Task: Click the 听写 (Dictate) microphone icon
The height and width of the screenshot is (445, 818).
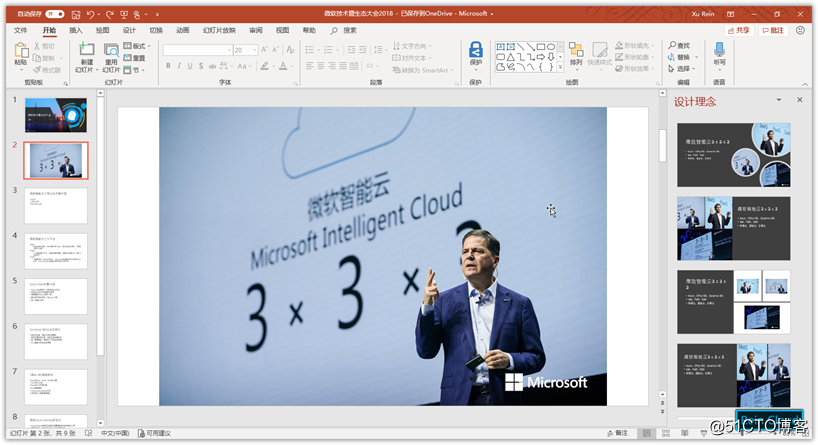Action: [719, 50]
